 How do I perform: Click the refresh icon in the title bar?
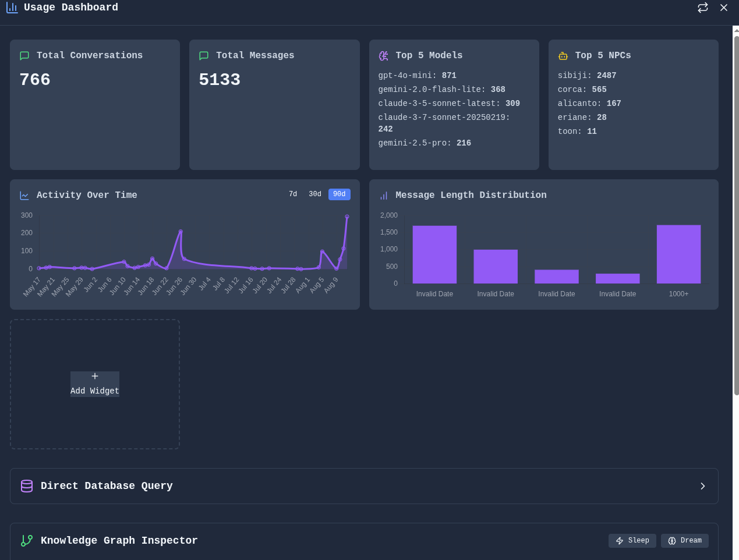click(702, 8)
